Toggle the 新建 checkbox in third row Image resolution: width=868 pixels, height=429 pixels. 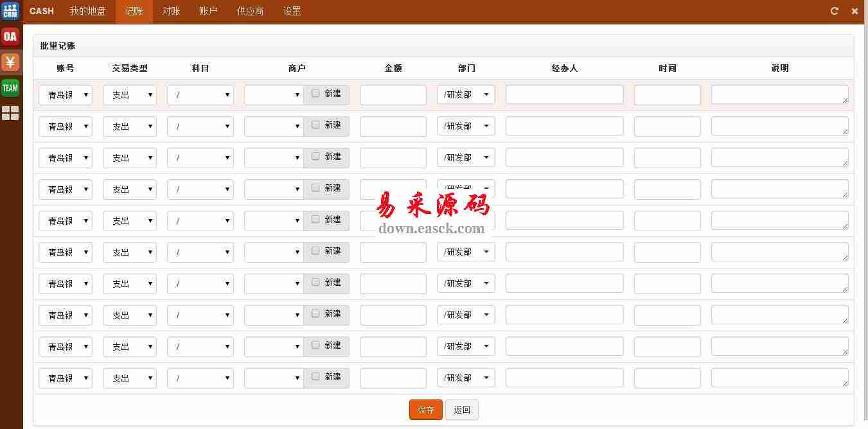point(315,156)
